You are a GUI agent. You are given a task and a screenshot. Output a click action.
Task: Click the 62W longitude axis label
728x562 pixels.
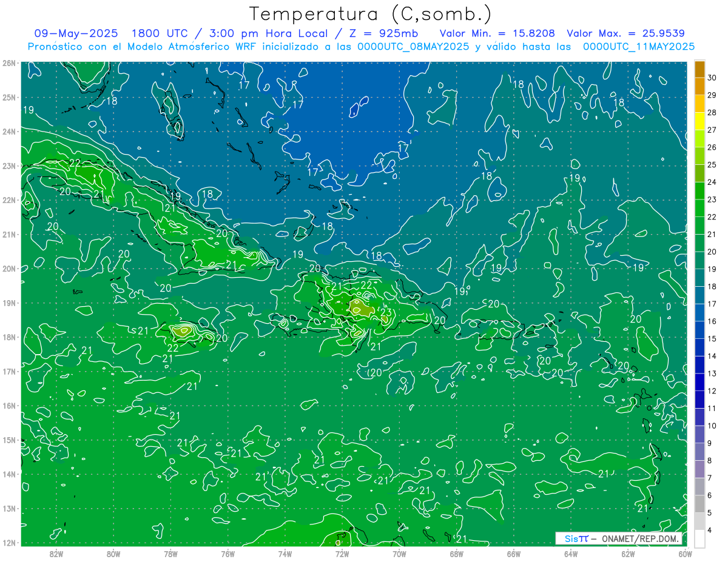[628, 554]
